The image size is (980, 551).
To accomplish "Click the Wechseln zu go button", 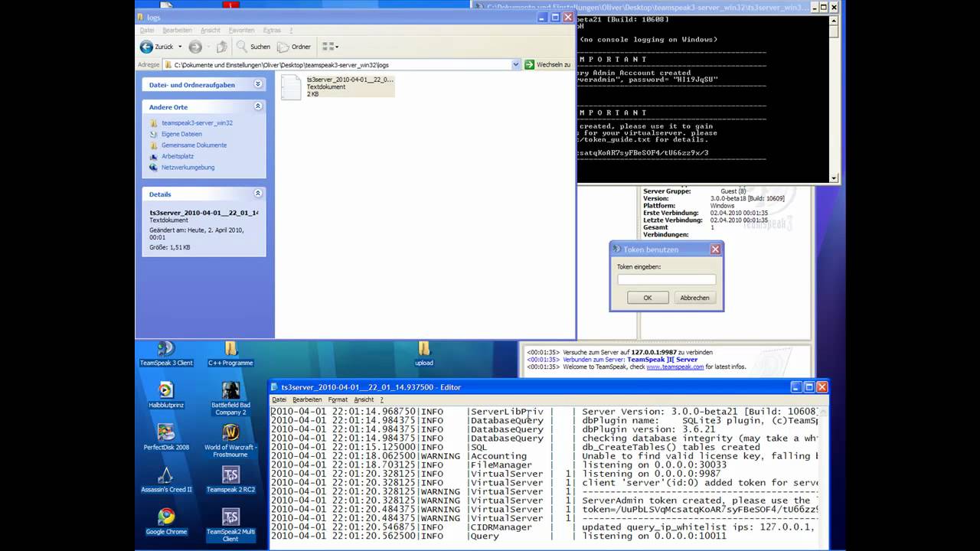I will (547, 65).
